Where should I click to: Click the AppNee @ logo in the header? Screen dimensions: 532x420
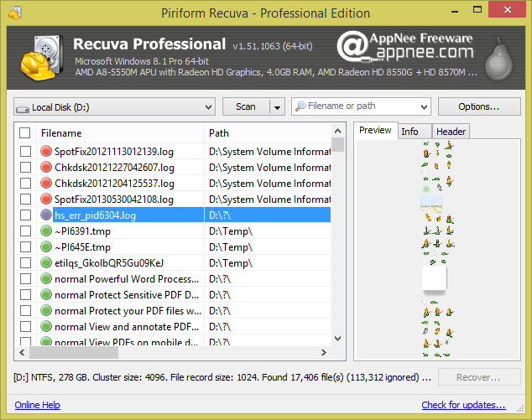click(x=352, y=46)
